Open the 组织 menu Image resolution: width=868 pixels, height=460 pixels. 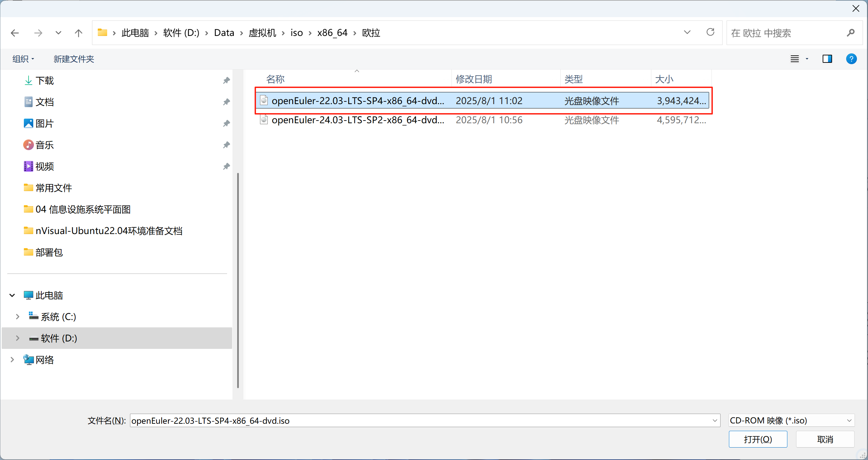(x=22, y=59)
